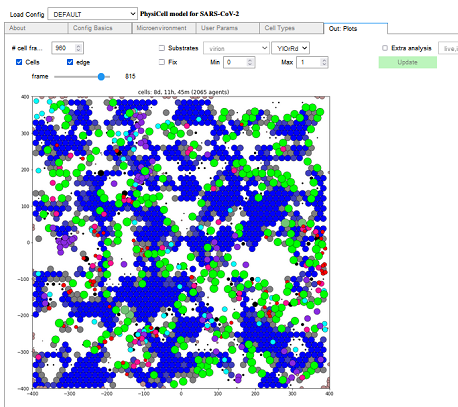Toggle the edge checkbox
Screen dimensions: 458x407
70,62
